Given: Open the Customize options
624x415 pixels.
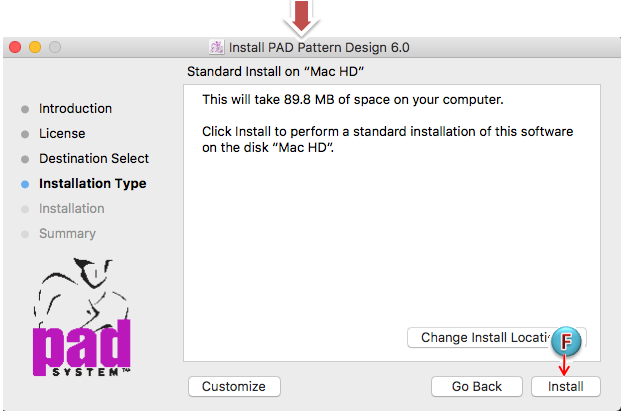Looking at the screenshot, I should coord(234,386).
